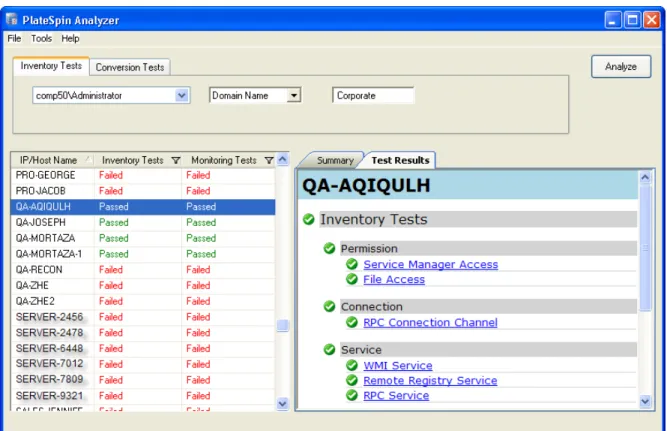Click the host list scrollbar thumb
Image resolution: width=667 pixels, height=431 pixels.
pos(282,325)
